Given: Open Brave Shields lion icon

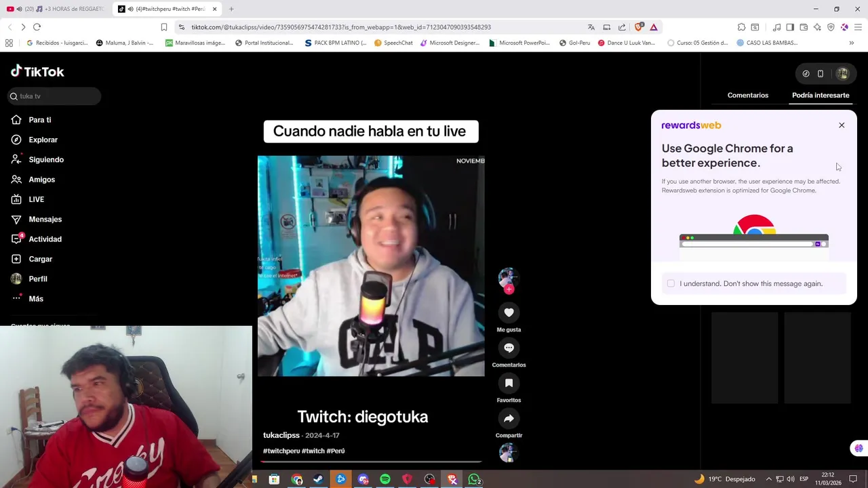Looking at the screenshot, I should [x=639, y=27].
